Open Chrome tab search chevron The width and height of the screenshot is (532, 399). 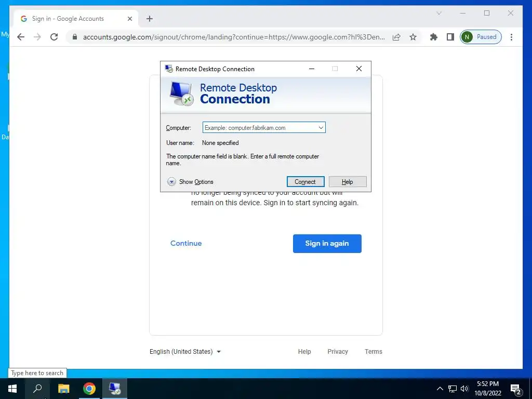point(438,13)
